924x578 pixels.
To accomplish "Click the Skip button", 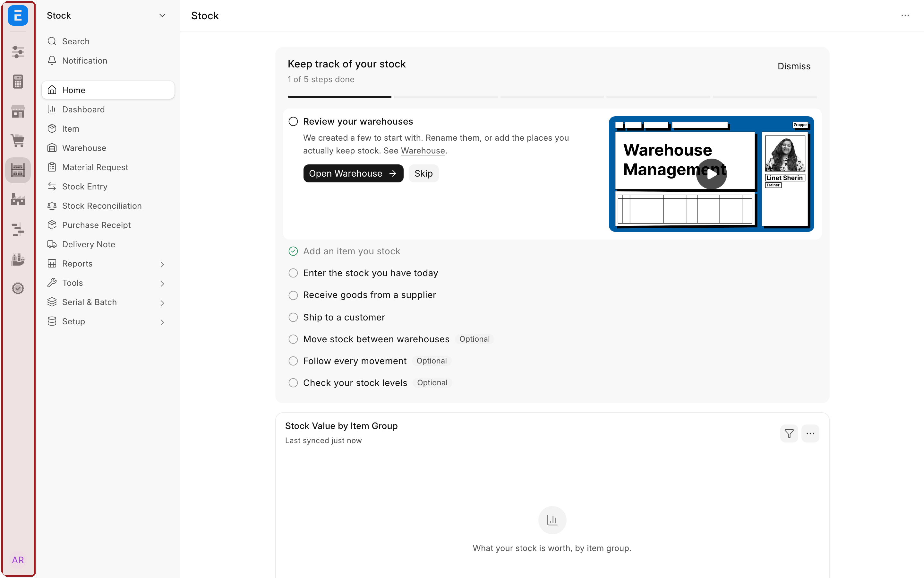I will (x=424, y=173).
